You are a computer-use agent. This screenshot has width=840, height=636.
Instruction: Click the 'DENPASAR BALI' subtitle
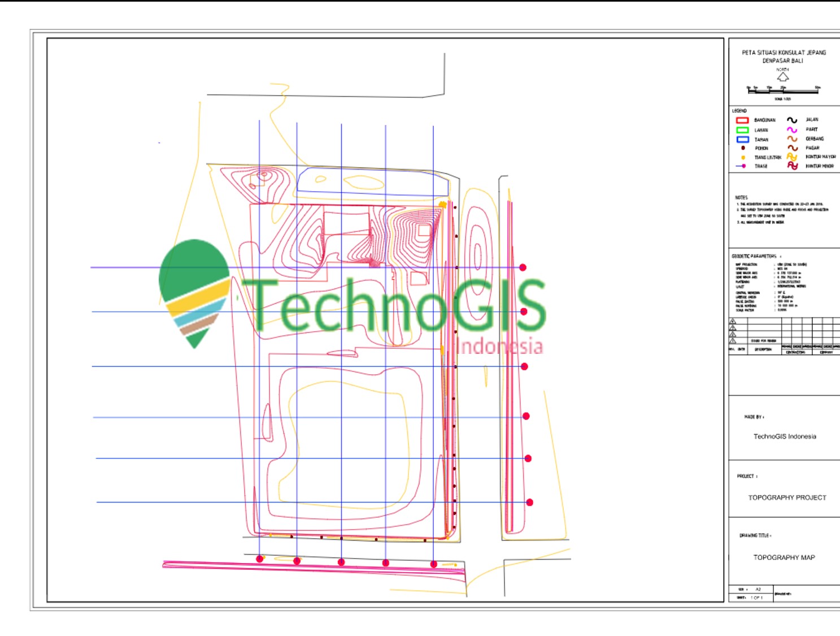click(782, 60)
